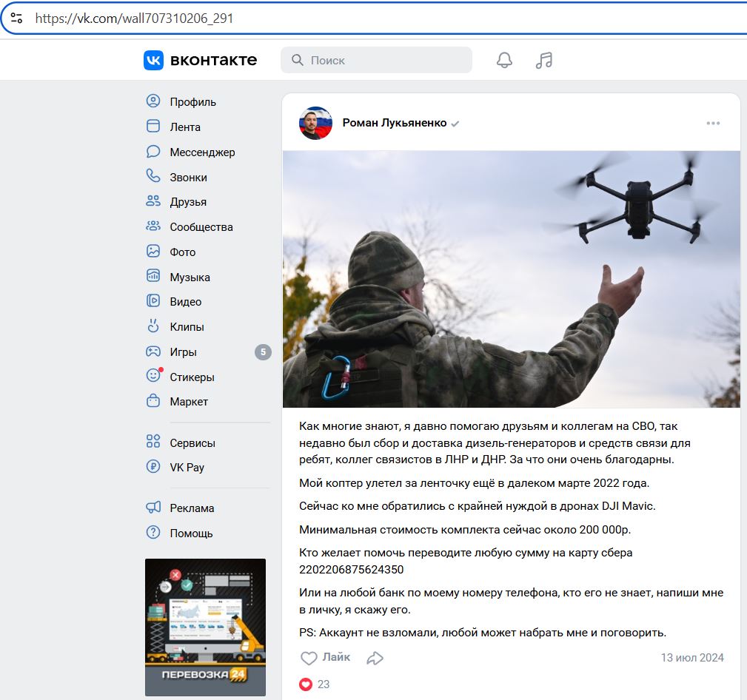Click the Маркет bag icon

[x=153, y=400]
